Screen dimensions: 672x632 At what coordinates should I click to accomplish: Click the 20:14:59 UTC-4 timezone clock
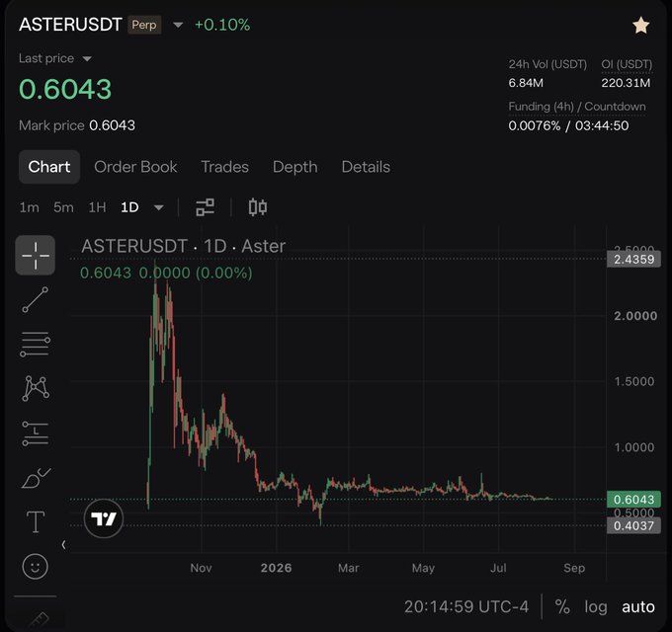[466, 606]
